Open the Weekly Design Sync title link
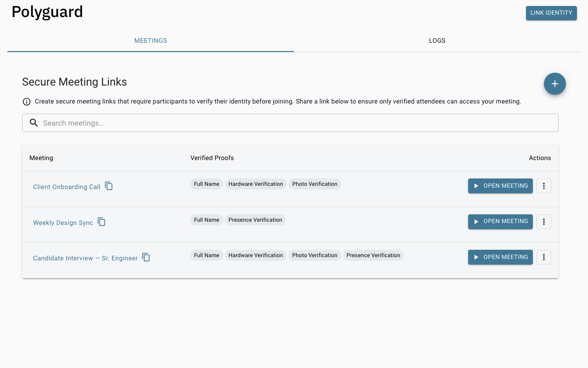Viewport: 588px width, 368px height. pos(63,223)
